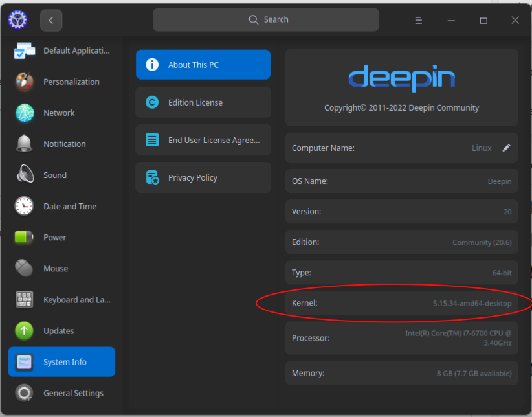
Task: Maximize the Control Center window
Action: (483, 21)
